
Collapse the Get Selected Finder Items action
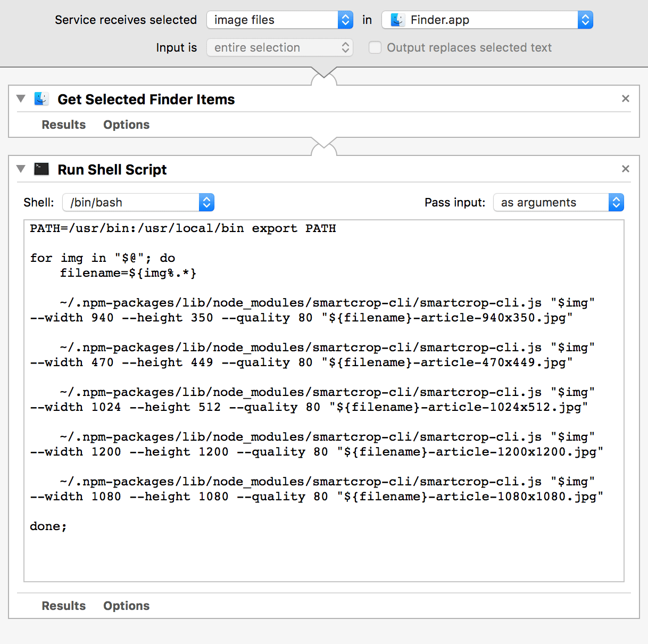tap(21, 98)
